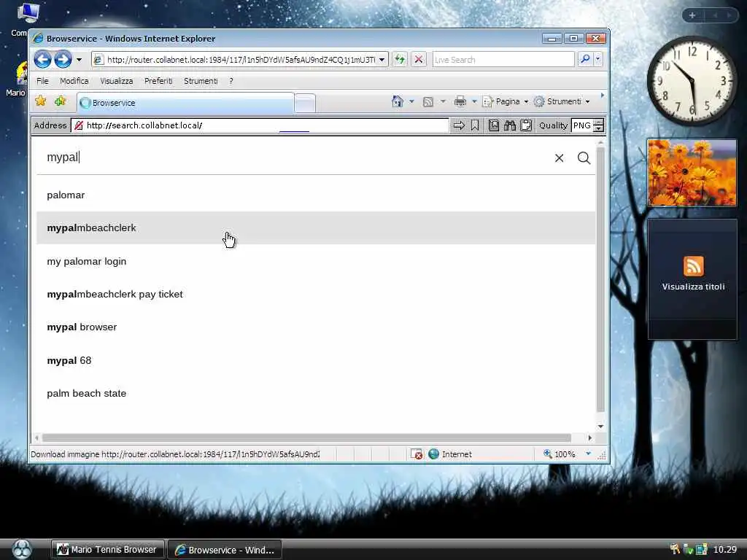747x560 pixels.
Task: Open recent pages dropdown next to Forward
Action: (79, 60)
